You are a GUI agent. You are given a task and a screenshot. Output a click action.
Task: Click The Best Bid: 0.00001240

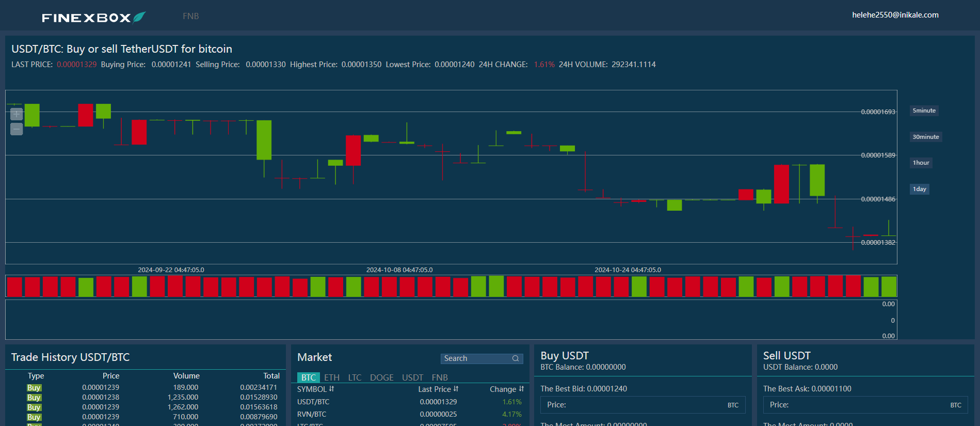(x=584, y=389)
